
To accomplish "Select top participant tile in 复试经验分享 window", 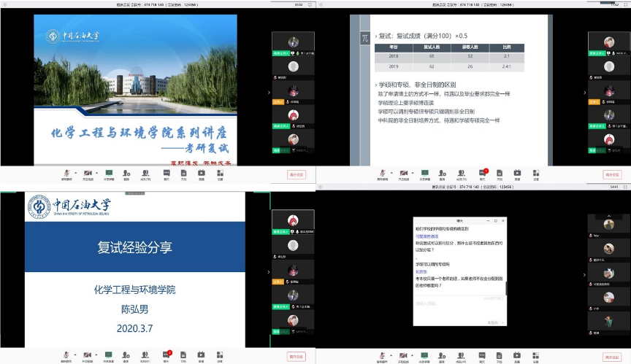I will point(293,222).
